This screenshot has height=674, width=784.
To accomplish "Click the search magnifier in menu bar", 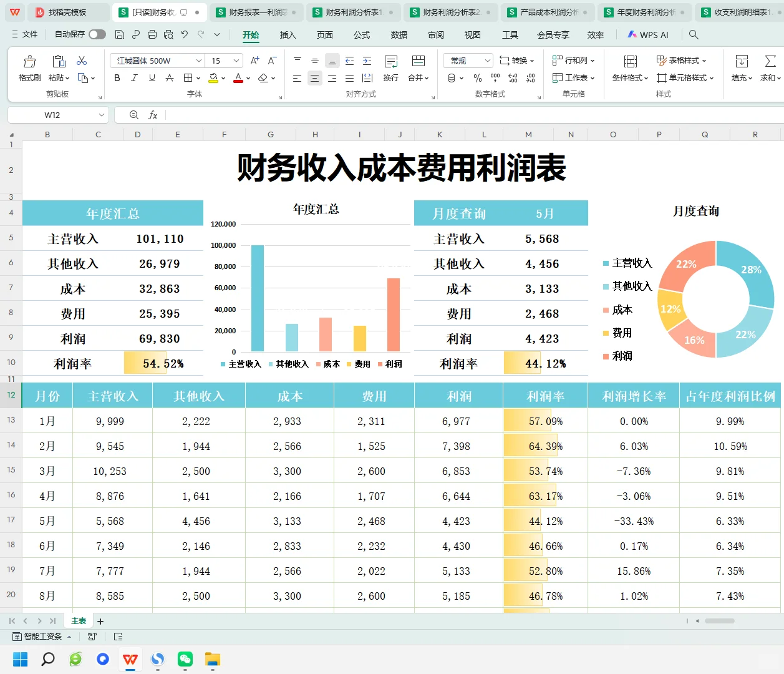I will 694,34.
